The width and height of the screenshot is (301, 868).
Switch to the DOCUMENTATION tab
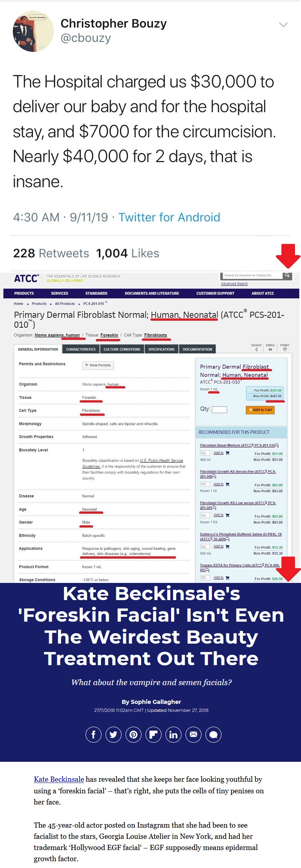[197, 349]
